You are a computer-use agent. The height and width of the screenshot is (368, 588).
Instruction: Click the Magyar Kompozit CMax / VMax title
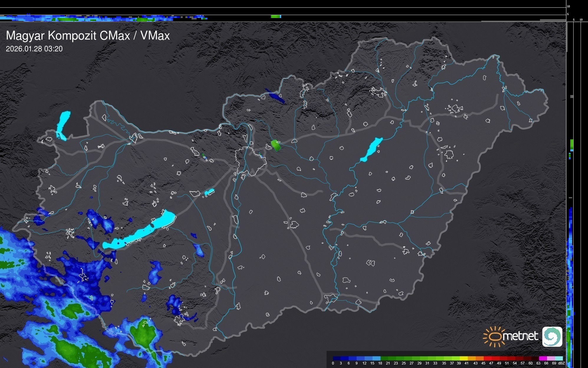[x=88, y=36]
